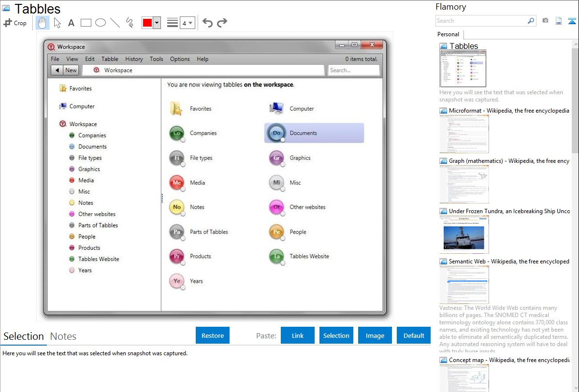
Task: Click the back arrow in Workspace window
Action: (x=57, y=70)
